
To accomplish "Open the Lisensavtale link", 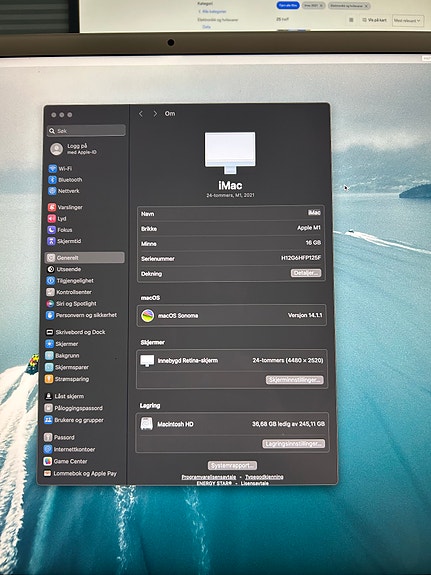I will click(255, 483).
